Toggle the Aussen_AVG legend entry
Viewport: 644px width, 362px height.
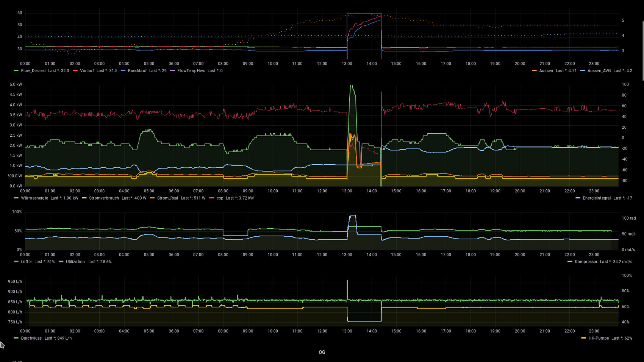click(x=599, y=71)
